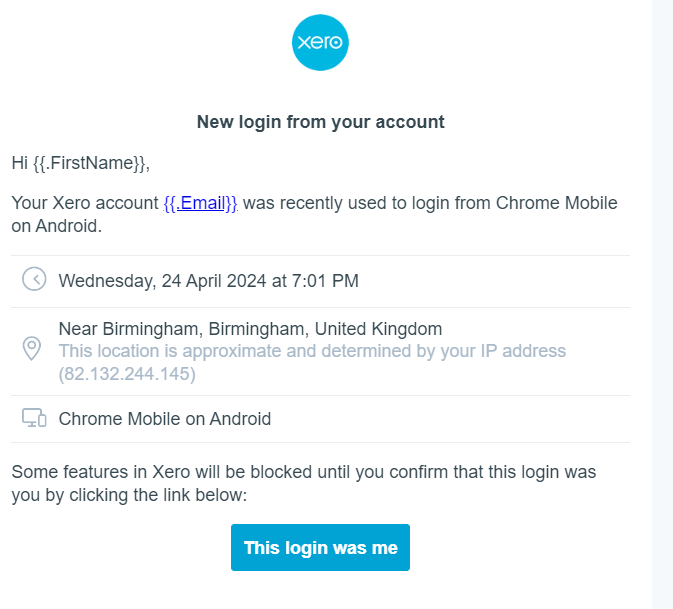673x609 pixels.
Task: Click the Hi {{.FirstName}} greeting text
Action: point(81,163)
